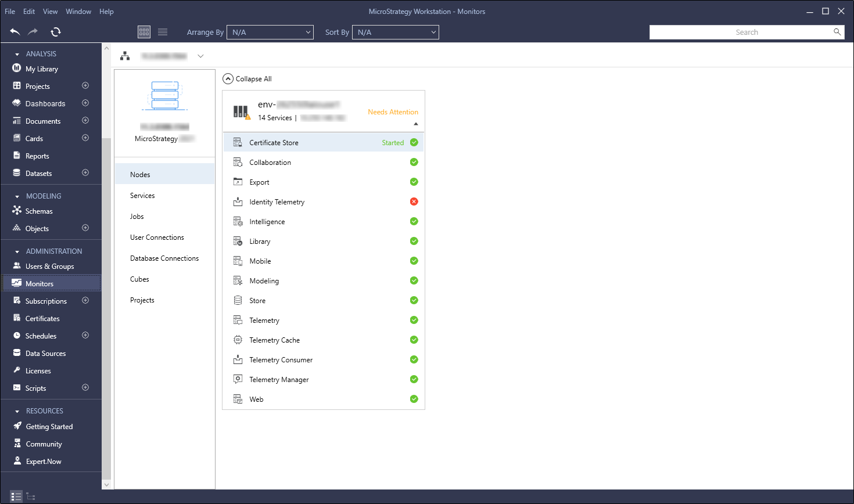Toggle the tree view at bottom left
Screen dimensions: 854x504
31,496
